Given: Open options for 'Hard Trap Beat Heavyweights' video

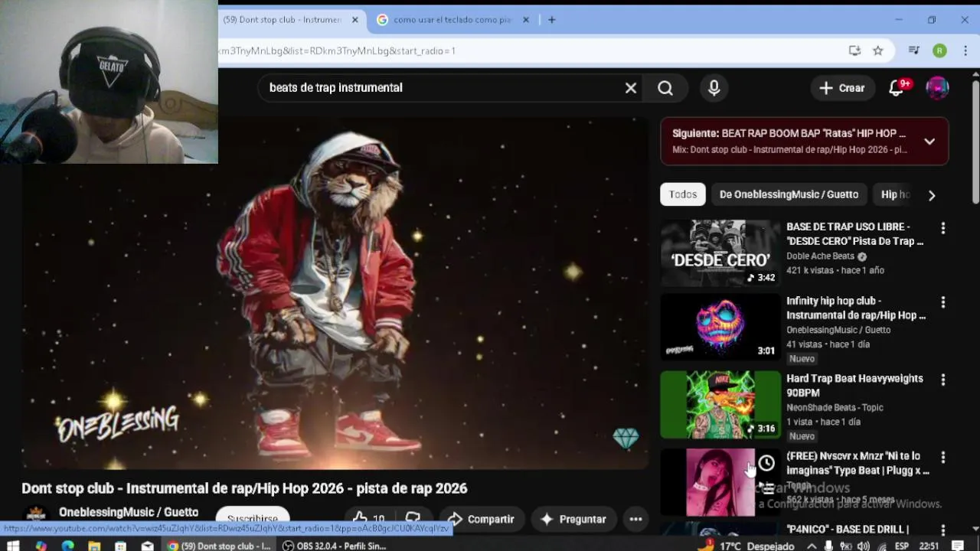Looking at the screenshot, I should point(942,380).
